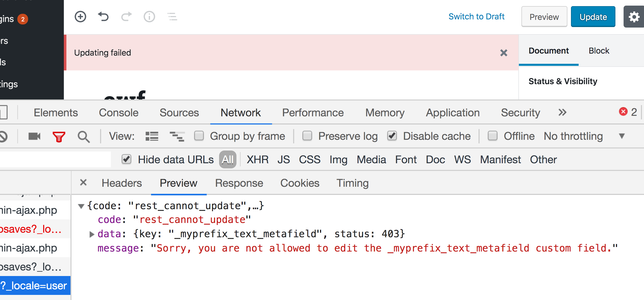Click the add block plus icon
The width and height of the screenshot is (644, 300).
coord(80,17)
